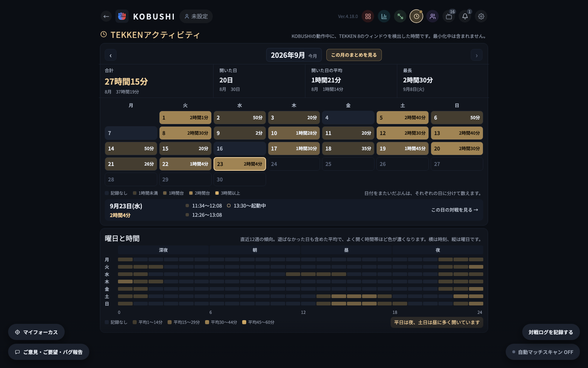Select empty calendar day 16
The image size is (588, 368).
[240, 149]
